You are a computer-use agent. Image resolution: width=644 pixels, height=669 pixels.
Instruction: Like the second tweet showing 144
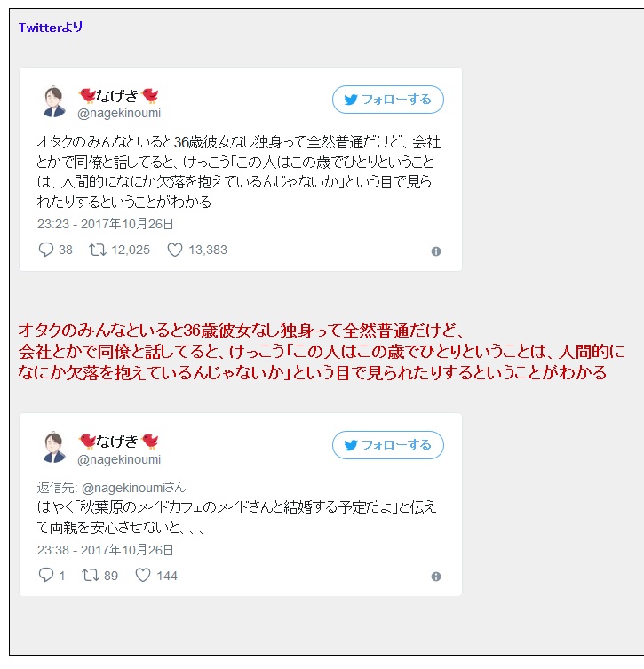click(x=143, y=575)
